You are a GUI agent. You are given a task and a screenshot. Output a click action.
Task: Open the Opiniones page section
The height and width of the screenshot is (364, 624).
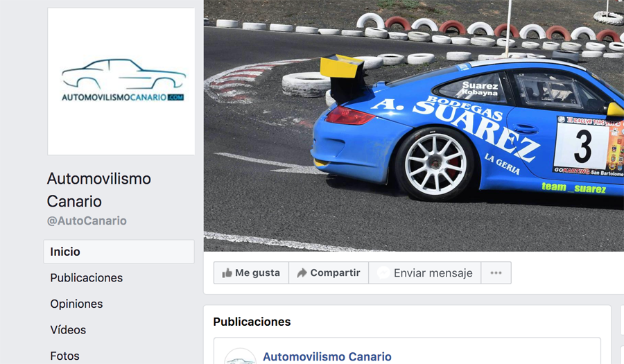pyautogui.click(x=76, y=304)
